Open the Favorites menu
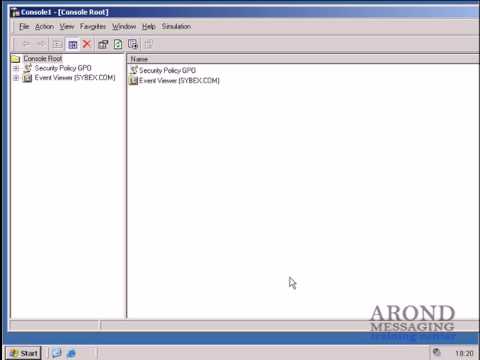The height and width of the screenshot is (360, 480). pyautogui.click(x=93, y=27)
